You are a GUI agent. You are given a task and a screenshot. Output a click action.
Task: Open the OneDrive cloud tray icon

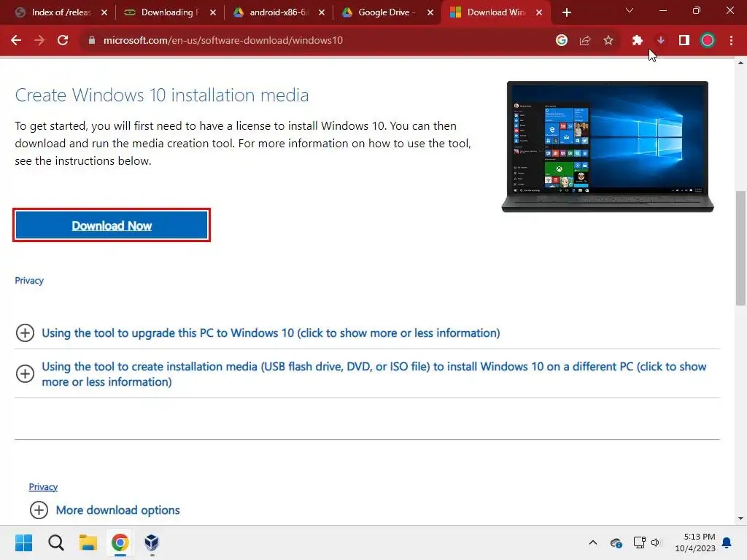pos(616,542)
